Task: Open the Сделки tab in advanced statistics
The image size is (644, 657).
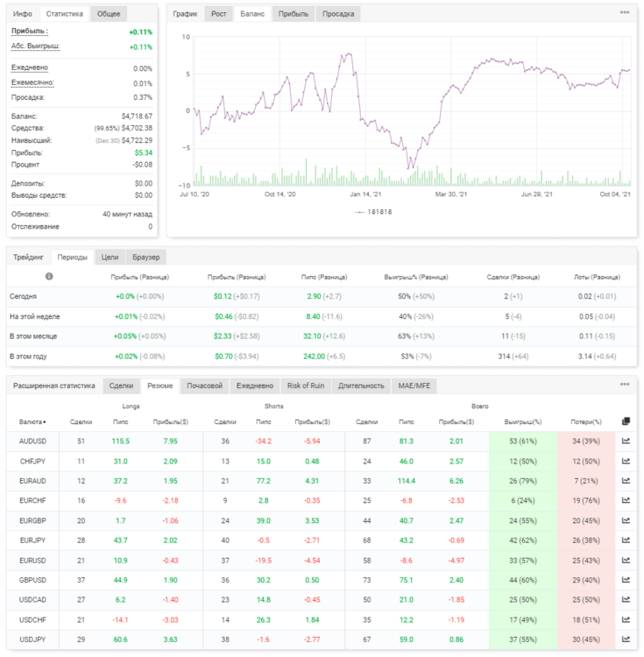Action: coord(121,385)
